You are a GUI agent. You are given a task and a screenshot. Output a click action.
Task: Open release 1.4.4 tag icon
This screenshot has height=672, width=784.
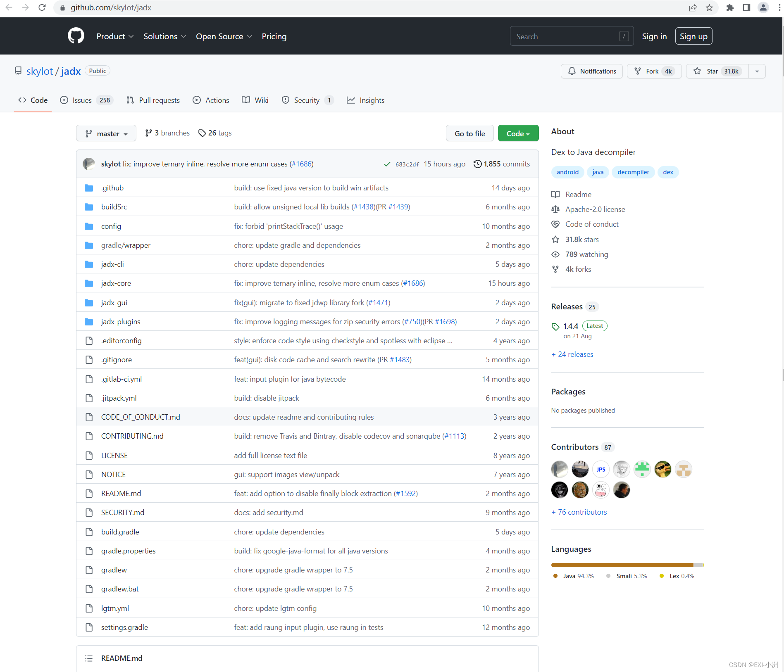[555, 327]
